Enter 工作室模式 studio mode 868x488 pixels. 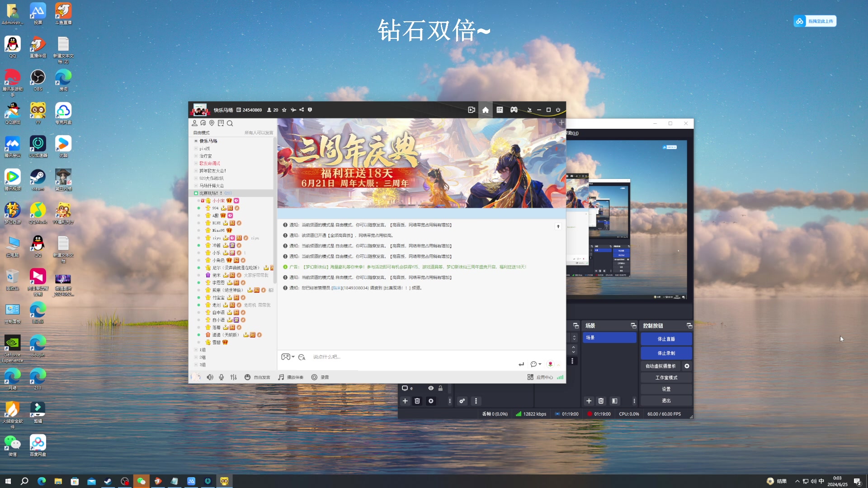(666, 377)
